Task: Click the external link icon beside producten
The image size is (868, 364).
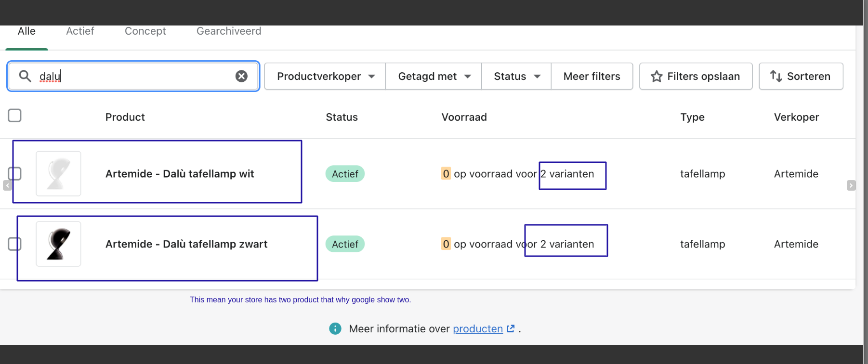Action: (511, 328)
